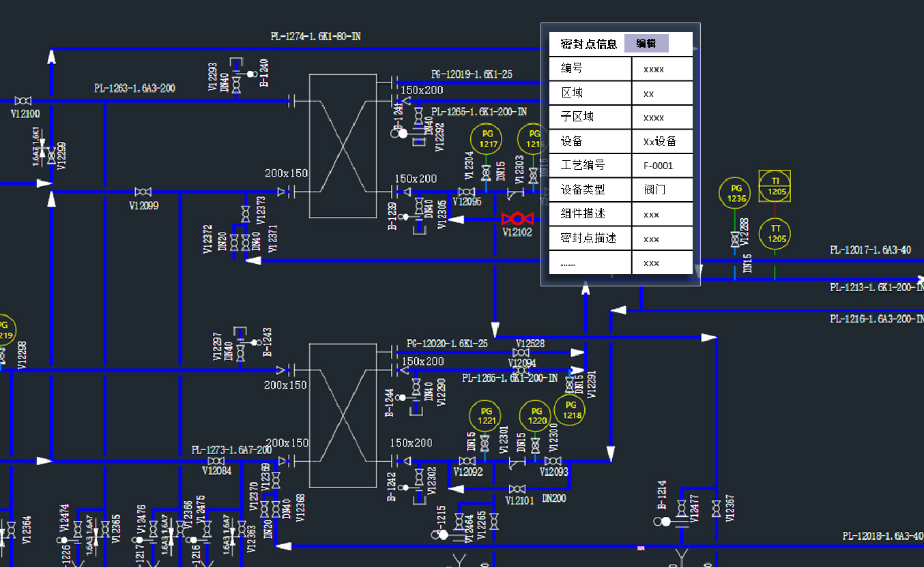This screenshot has width=924, height=568.
Task: Click the 编辑 button in the popup
Action: [646, 44]
